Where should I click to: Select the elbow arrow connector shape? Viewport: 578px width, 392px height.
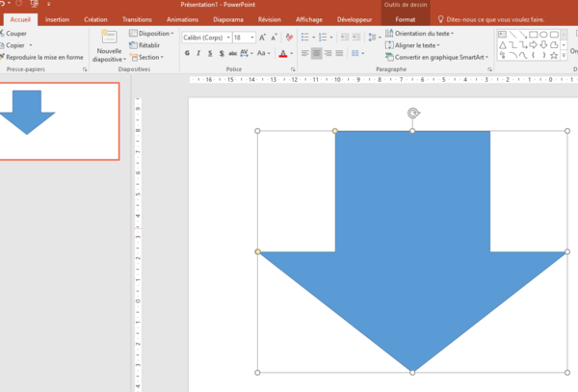(x=523, y=45)
